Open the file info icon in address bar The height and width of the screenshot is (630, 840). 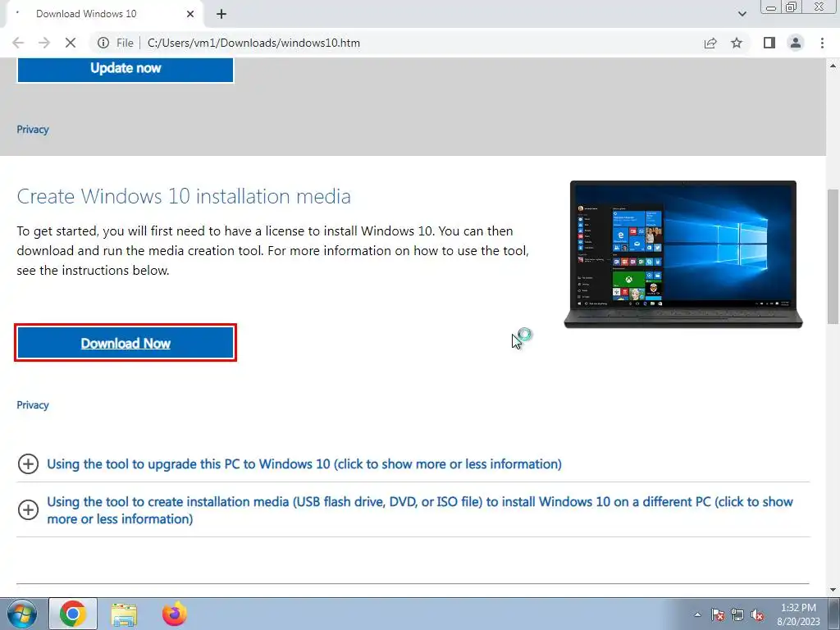click(103, 43)
